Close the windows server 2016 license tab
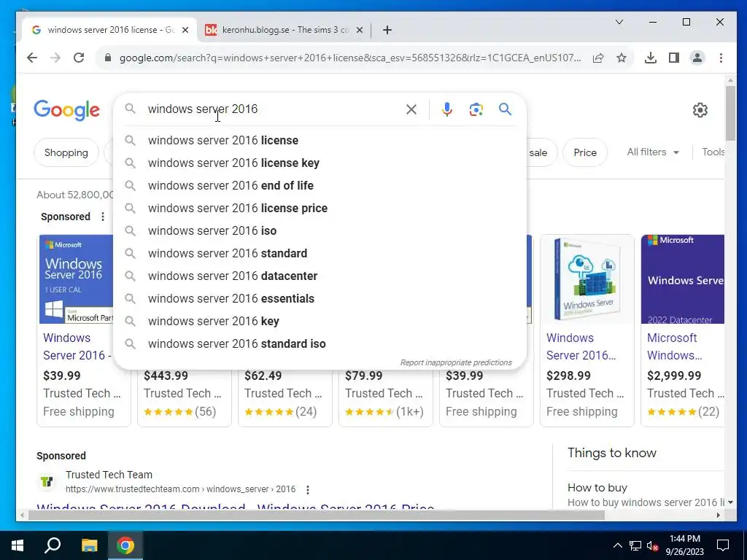 (185, 30)
